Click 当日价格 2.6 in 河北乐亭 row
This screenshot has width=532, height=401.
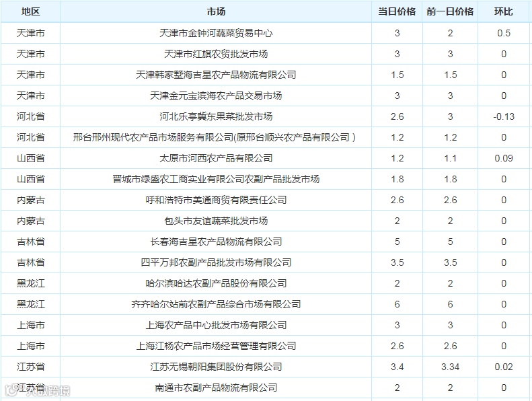click(397, 116)
